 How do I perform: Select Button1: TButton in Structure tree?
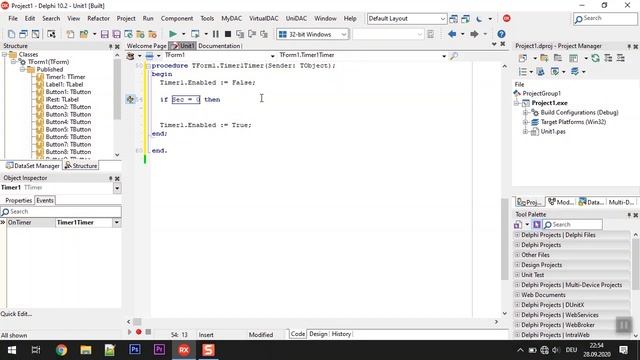68,92
